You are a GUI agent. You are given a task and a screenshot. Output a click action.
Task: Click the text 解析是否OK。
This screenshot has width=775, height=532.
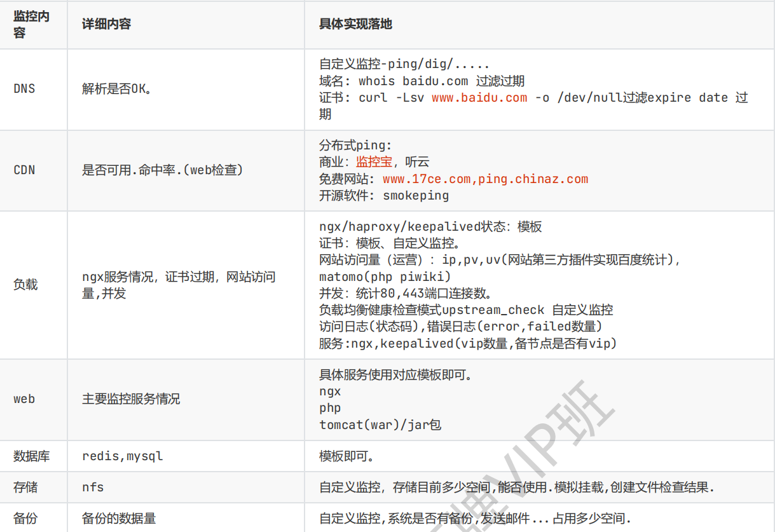118,89
